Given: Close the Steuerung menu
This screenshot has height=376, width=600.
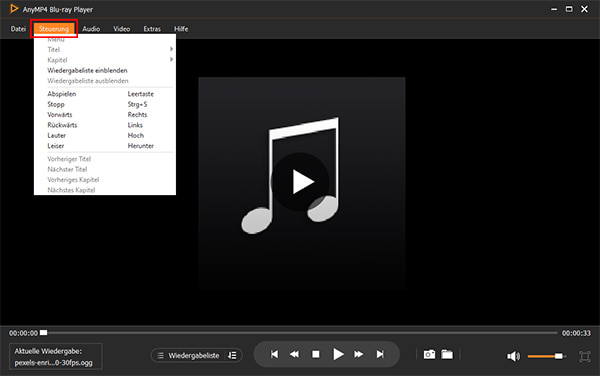Looking at the screenshot, I should 54,29.
